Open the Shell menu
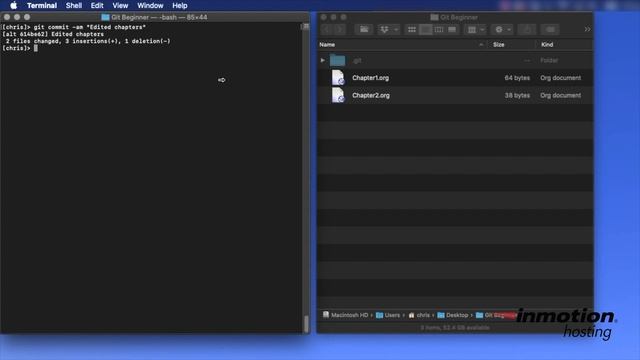Image resolution: width=640 pixels, height=360 pixels. pos(74,5)
